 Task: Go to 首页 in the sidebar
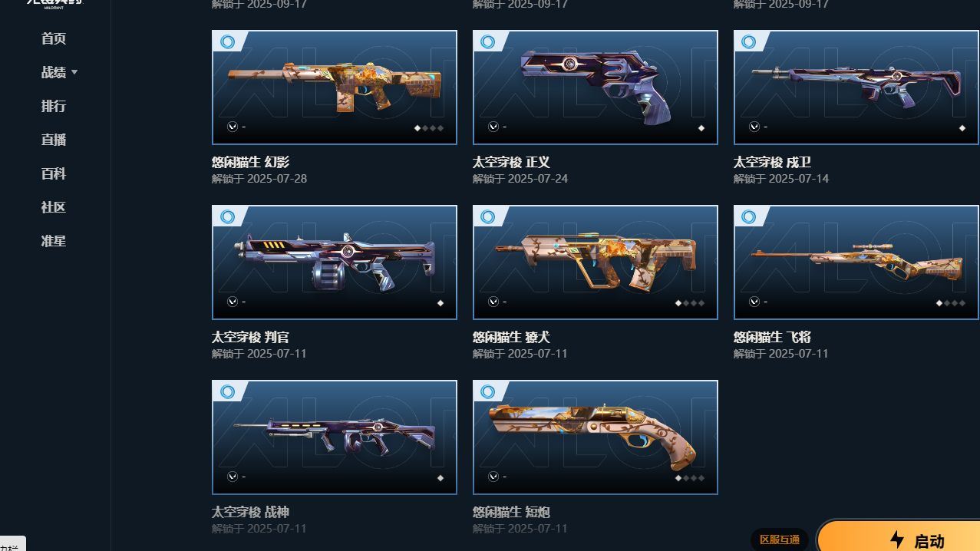[x=54, y=38]
